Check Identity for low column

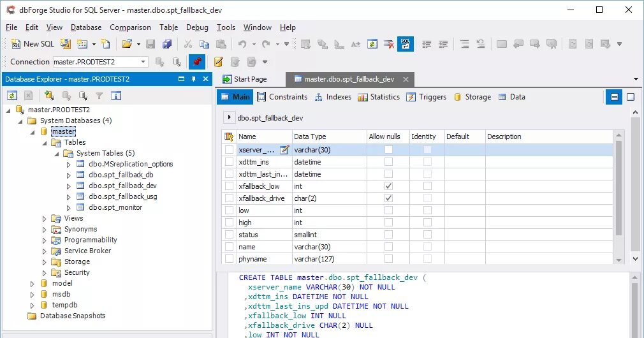tap(427, 210)
